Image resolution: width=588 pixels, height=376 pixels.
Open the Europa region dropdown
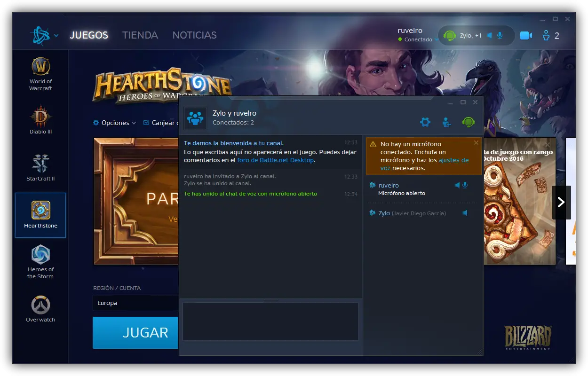click(x=136, y=303)
